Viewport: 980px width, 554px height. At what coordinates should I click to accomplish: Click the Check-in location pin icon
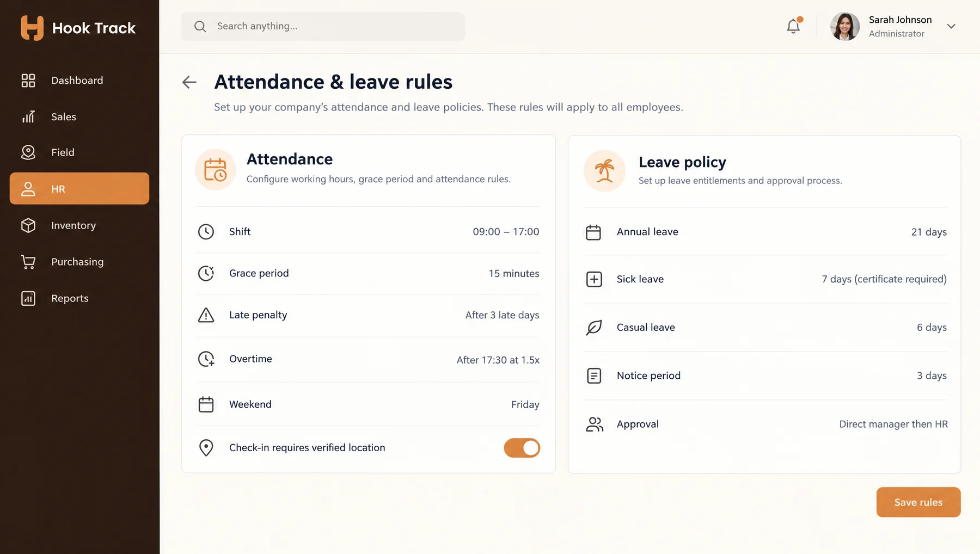pyautogui.click(x=206, y=448)
